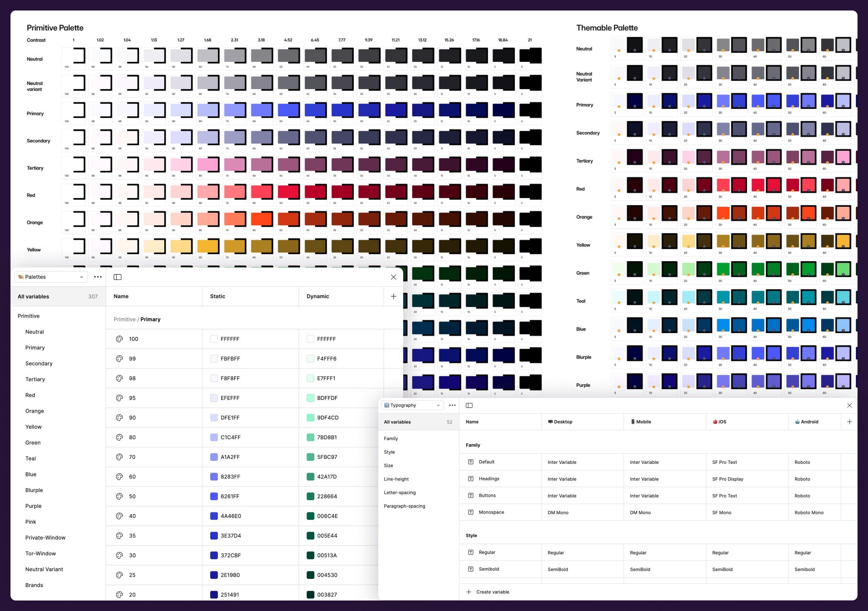Open more options menu beside Palettes dropdown
868x611 pixels.
[x=98, y=277]
